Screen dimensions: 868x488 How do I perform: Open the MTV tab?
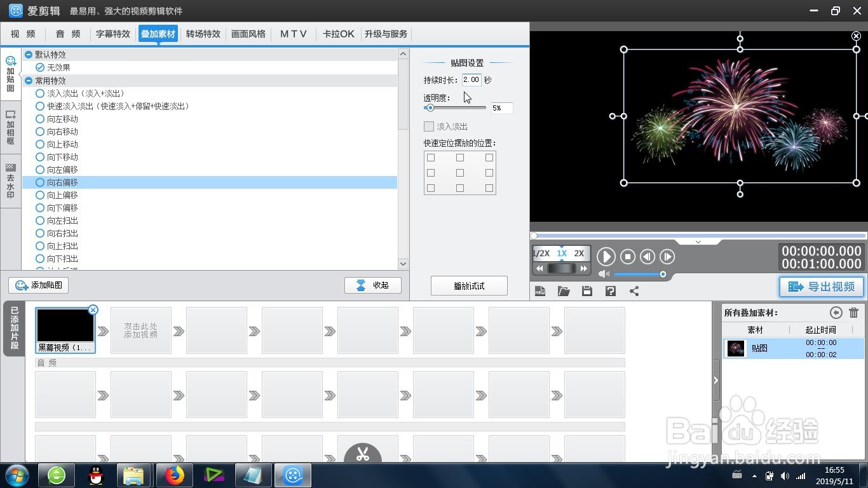294,34
